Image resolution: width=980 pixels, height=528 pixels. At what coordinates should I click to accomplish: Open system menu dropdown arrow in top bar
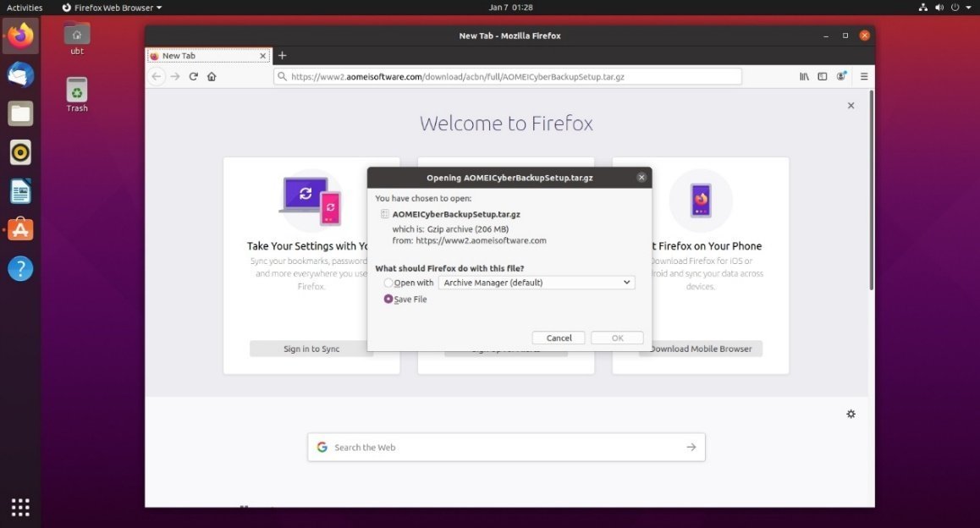(968, 8)
